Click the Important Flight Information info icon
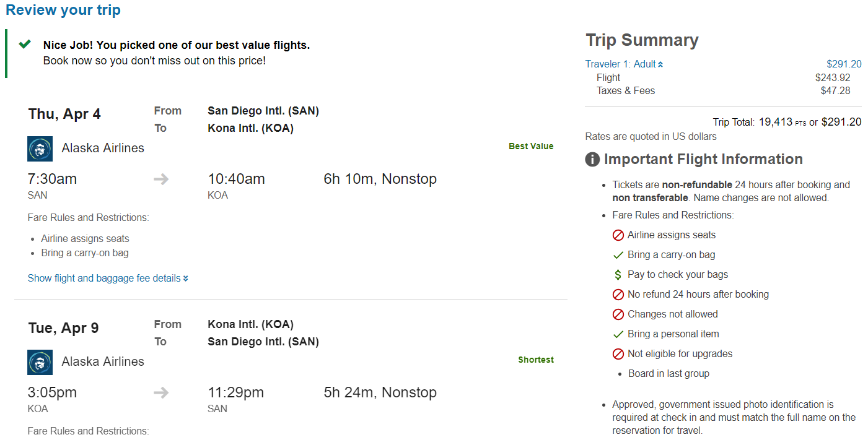868x445 pixels. point(592,160)
